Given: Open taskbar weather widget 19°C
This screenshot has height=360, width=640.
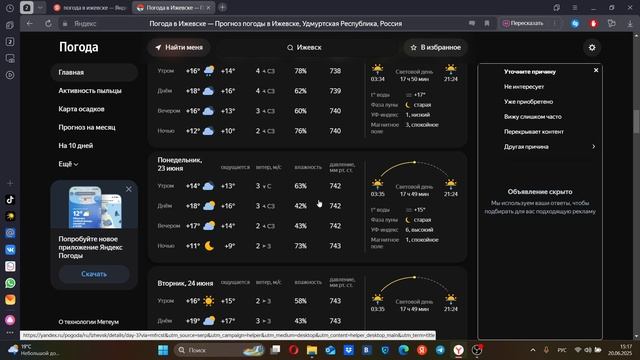Looking at the screenshot, I should click(33, 350).
